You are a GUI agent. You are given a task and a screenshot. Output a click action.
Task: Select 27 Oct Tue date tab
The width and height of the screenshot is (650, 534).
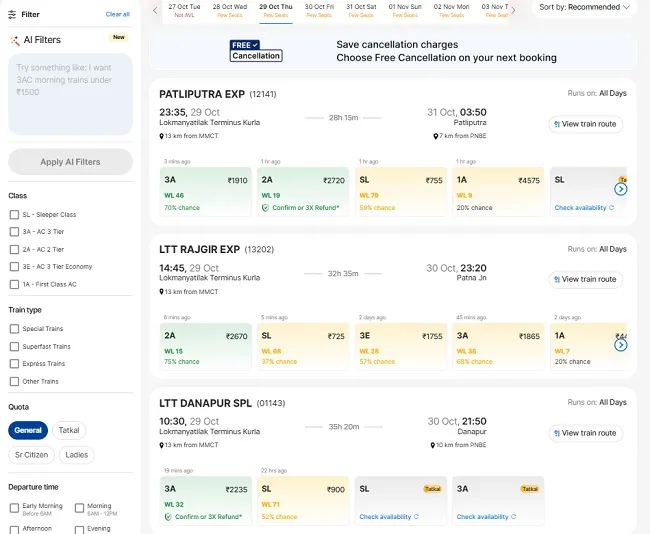click(x=184, y=11)
